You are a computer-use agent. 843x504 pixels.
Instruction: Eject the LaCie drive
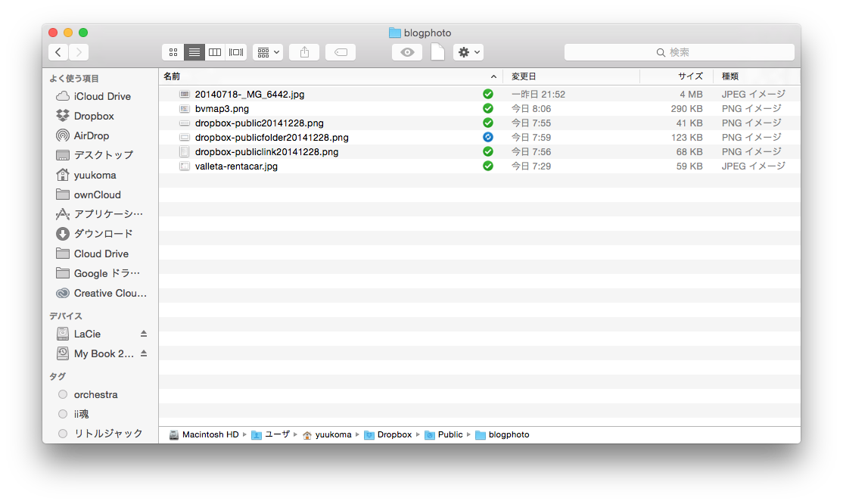click(144, 334)
